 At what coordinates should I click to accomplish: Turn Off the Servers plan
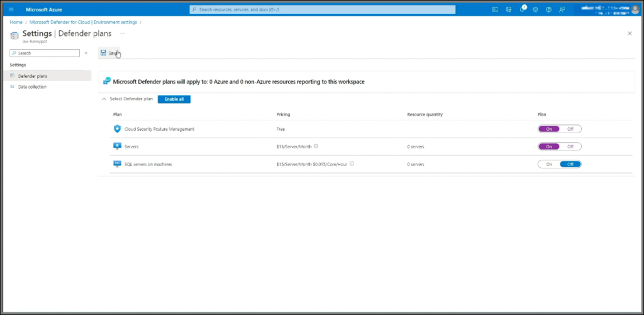click(570, 146)
